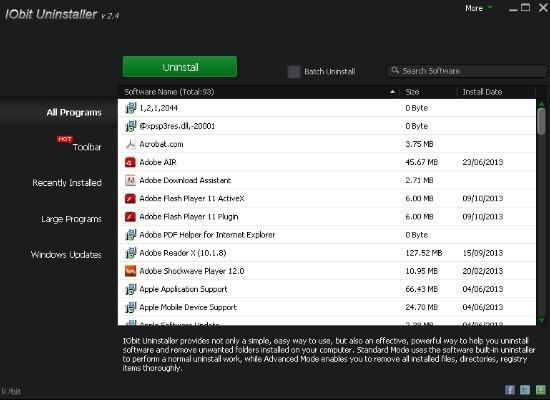
Task: Switch to Large Programs view
Action: 72,219
